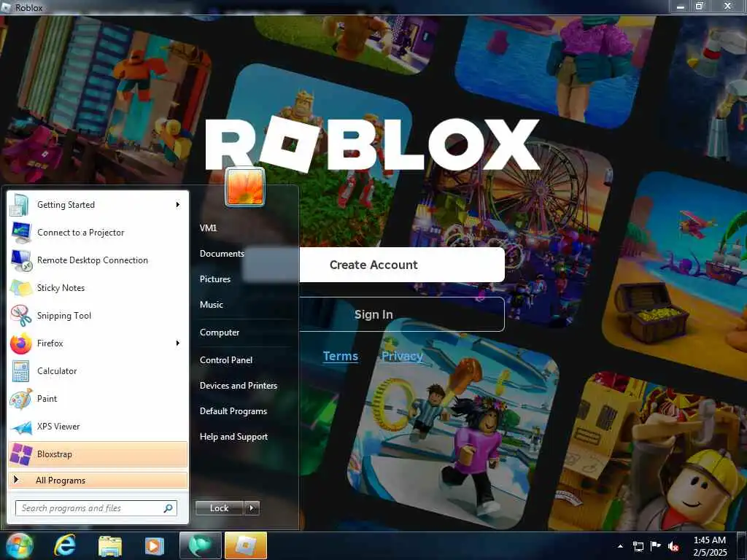This screenshot has width=747, height=560.
Task: Click the Lock button
Action: (220, 508)
